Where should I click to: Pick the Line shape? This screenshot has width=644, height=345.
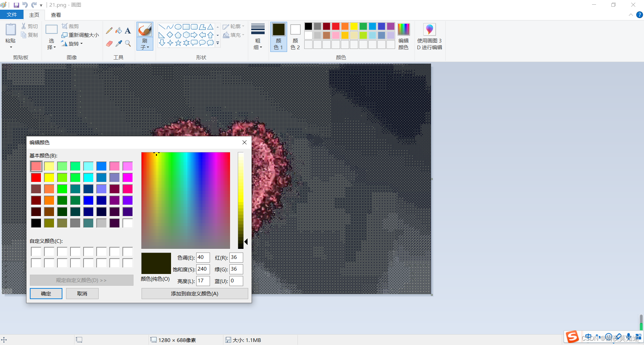[x=162, y=27]
